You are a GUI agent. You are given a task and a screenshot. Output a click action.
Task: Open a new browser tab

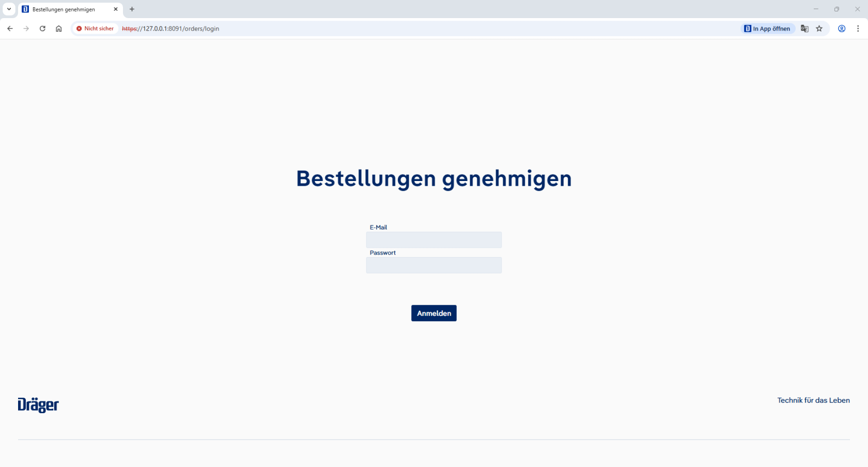(x=132, y=9)
